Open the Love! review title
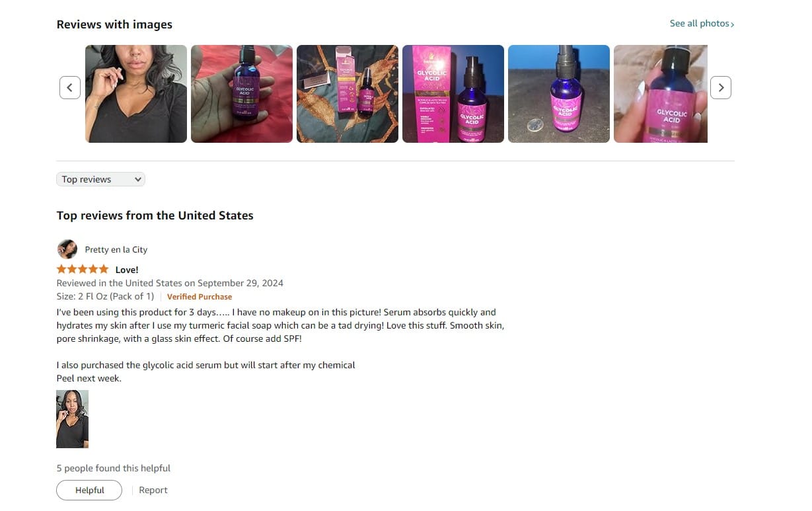 [127, 270]
